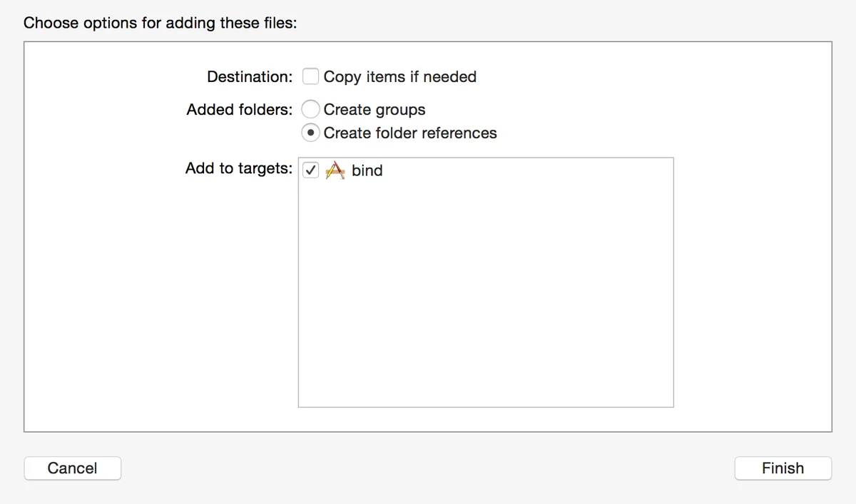Click the Destination label

click(250, 77)
